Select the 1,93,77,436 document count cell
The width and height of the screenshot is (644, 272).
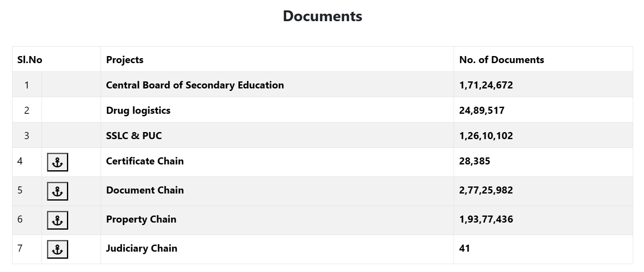(486, 219)
